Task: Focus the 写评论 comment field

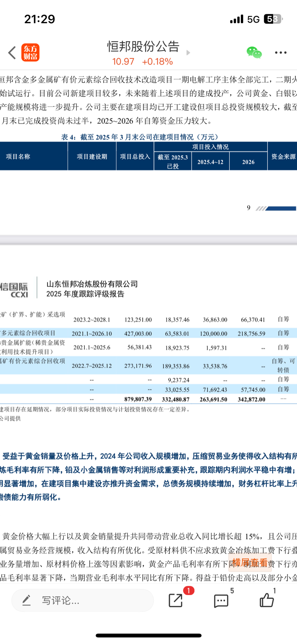Action: [82, 601]
